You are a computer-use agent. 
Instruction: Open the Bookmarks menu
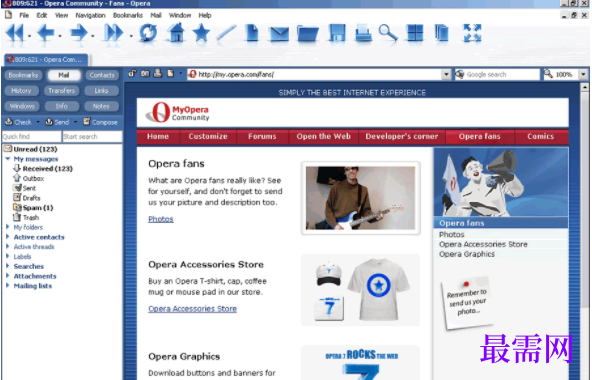click(128, 15)
